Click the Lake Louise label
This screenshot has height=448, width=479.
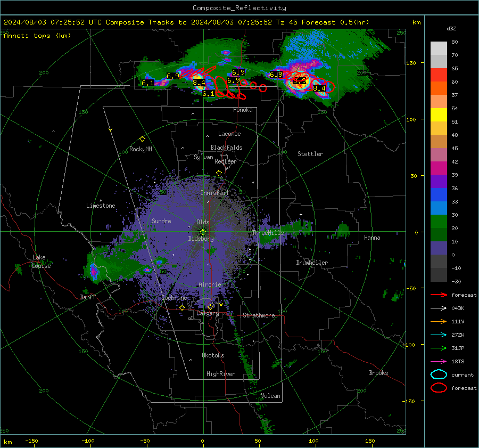click(x=41, y=262)
